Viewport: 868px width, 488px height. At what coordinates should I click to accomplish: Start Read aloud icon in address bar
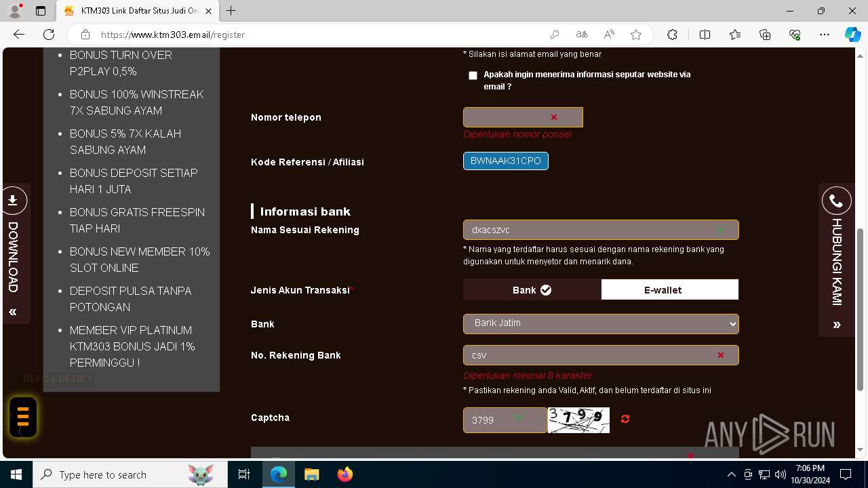[x=609, y=35]
